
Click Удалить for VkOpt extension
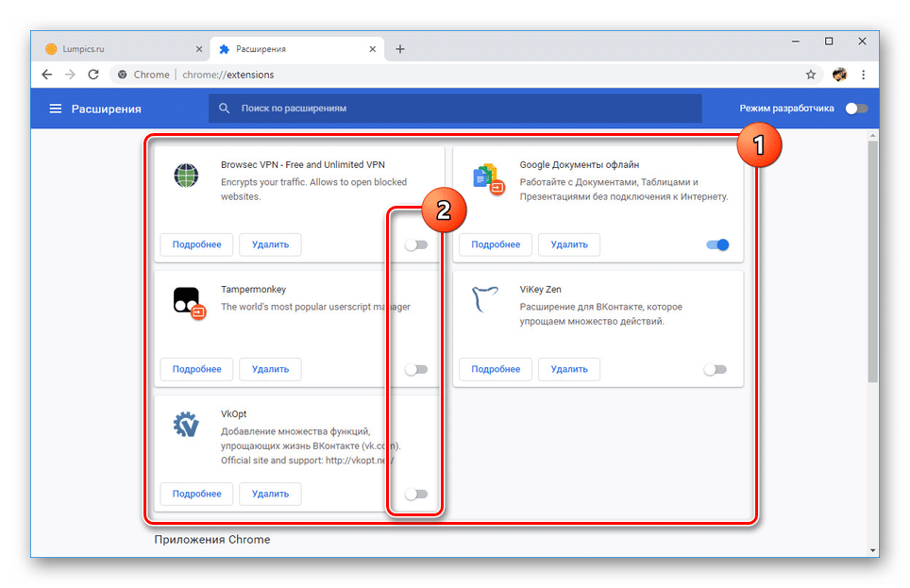point(270,494)
